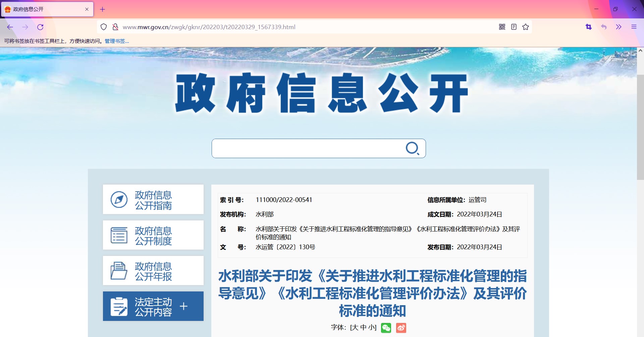Click the address bar URL
Viewport: 644px width, 337px height.
click(x=209, y=27)
